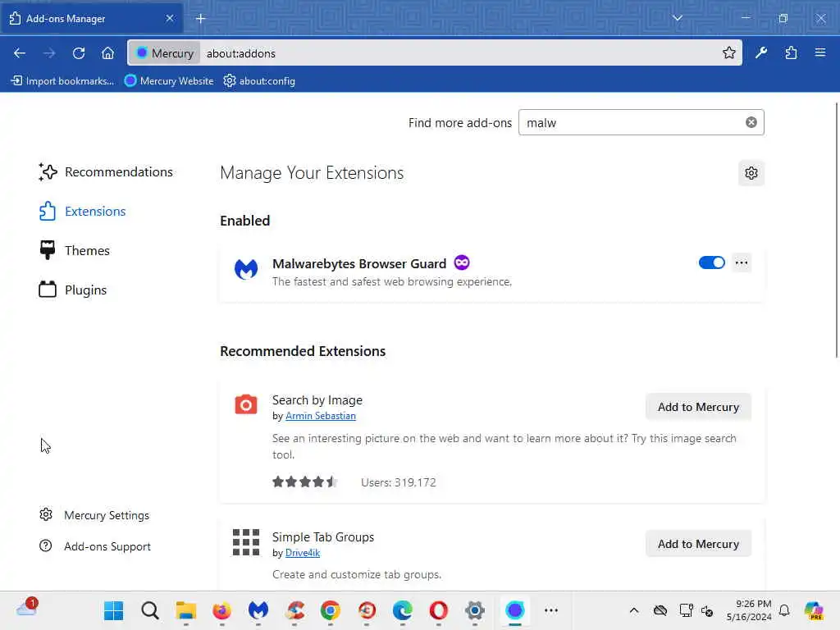
Task: Reload the current page
Action: point(79,53)
